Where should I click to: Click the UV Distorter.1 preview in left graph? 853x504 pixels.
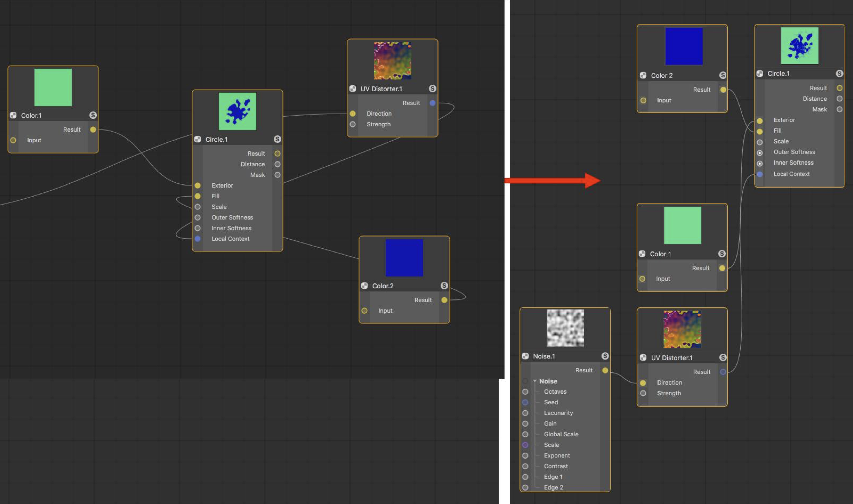click(x=393, y=61)
